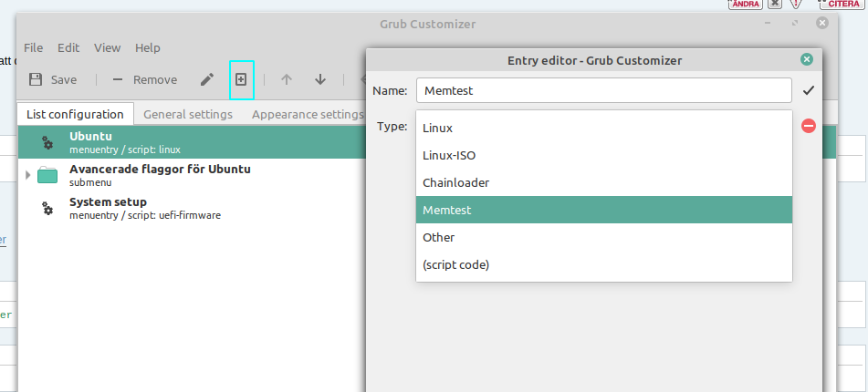Click the pencil edit-entry icon
Viewport: 868px width, 392px height.
[x=207, y=79]
